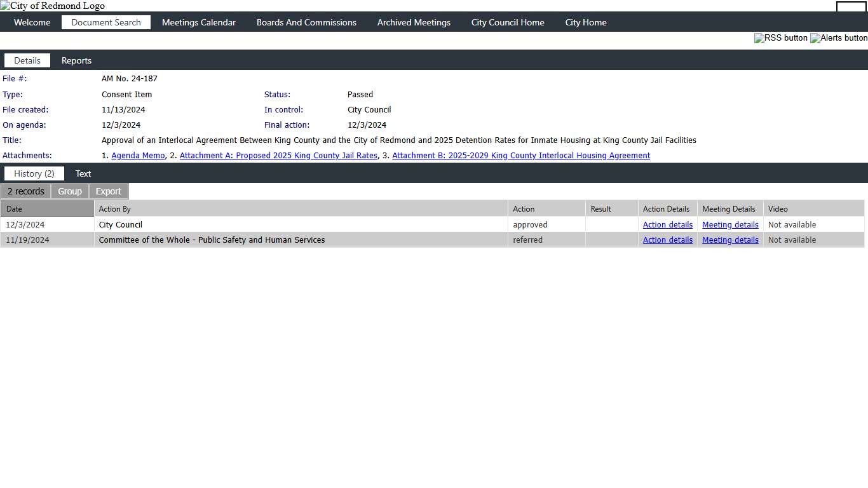Open the Group dropdown button
Screen dimensions: 868x488
pos(70,191)
